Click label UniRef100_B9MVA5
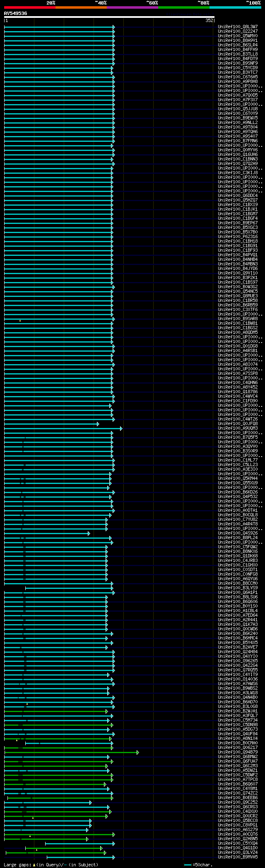 pyautogui.click(x=238, y=857)
